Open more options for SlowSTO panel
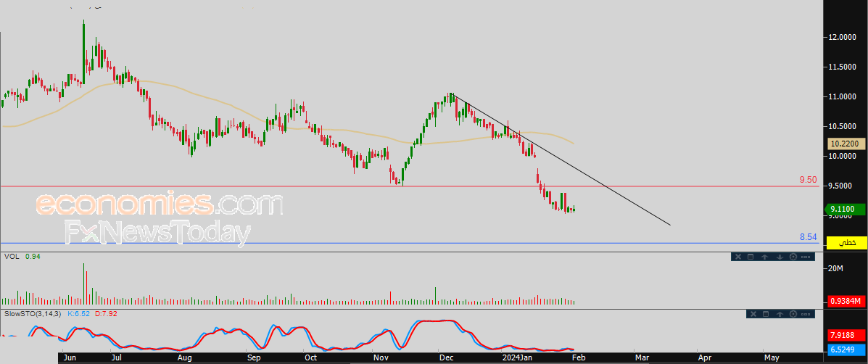The image size is (868, 364). tap(806, 314)
